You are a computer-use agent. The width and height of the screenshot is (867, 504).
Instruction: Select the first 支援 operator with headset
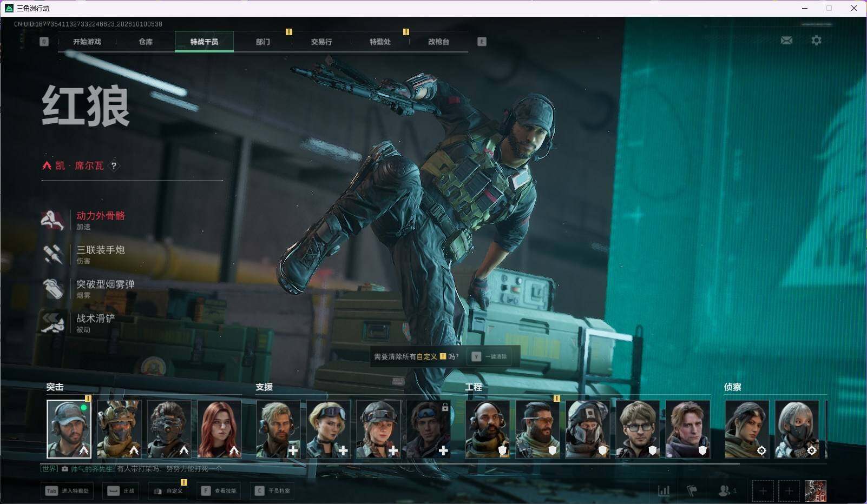[x=278, y=429]
